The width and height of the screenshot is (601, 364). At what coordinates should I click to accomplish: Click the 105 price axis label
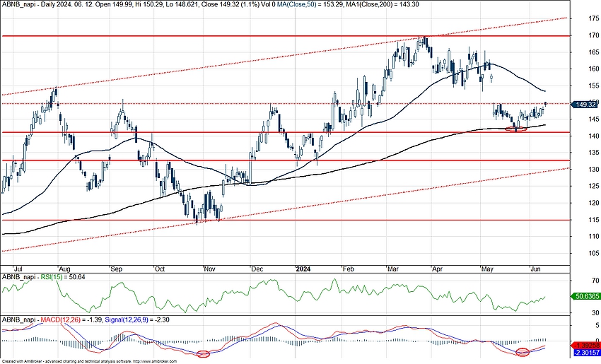(594, 253)
